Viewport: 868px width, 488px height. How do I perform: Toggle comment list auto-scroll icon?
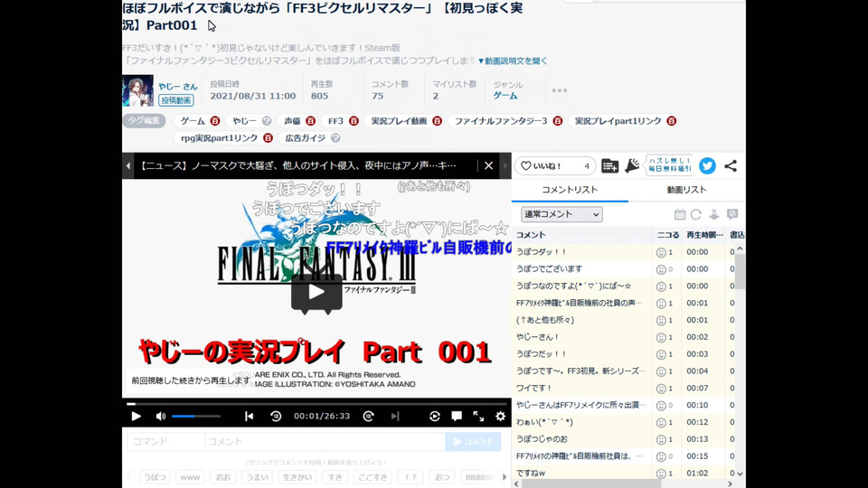(x=714, y=214)
